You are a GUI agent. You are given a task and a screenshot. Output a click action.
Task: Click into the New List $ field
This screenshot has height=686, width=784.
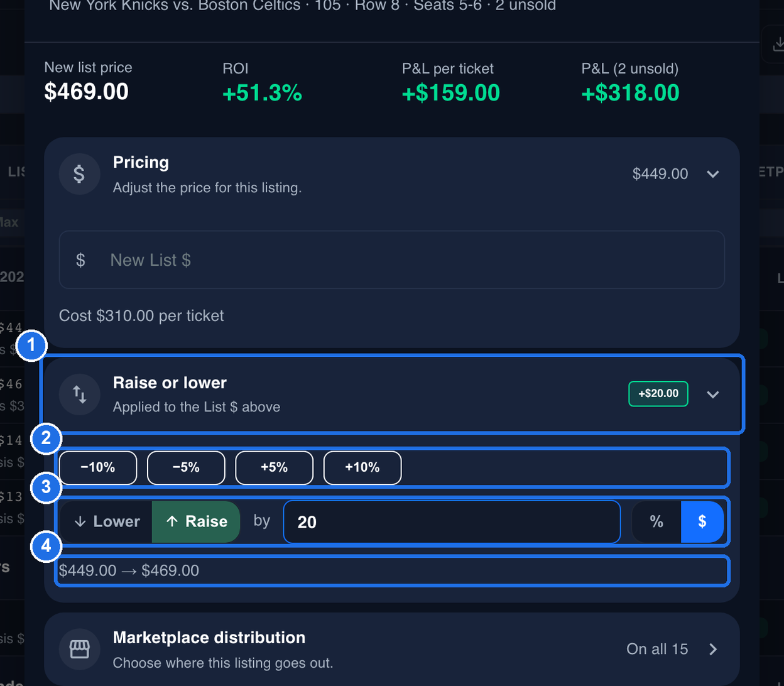392,259
